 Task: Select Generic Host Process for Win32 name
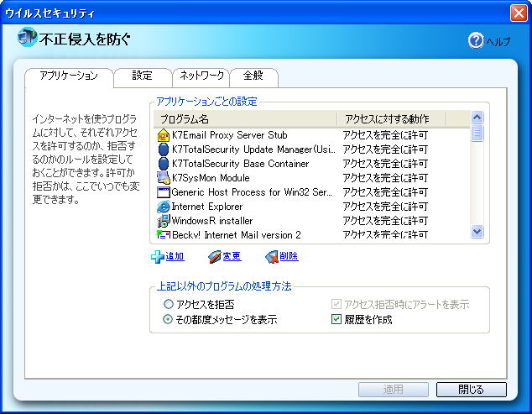(252, 192)
